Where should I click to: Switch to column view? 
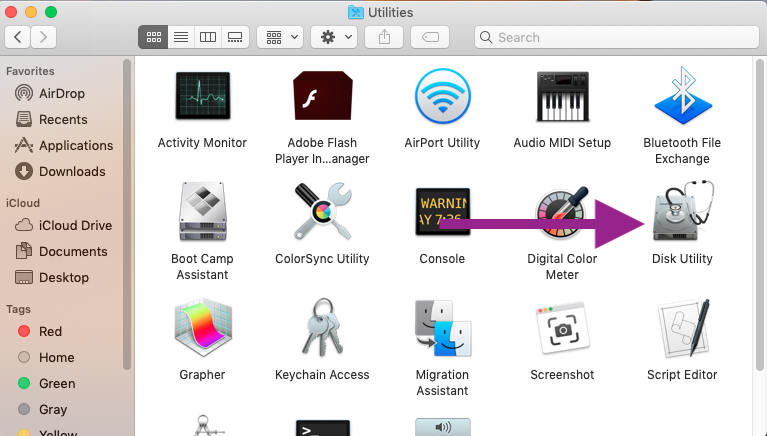[x=208, y=37]
